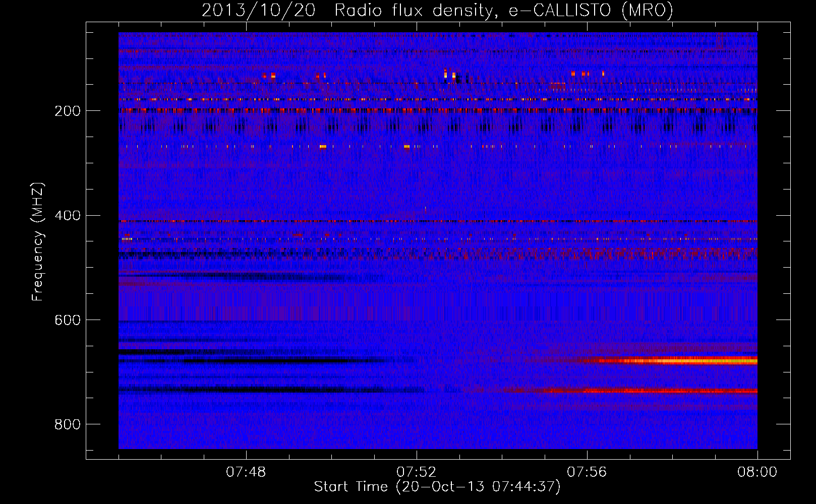
Task: Click the 07:48 time tick label
Action: click(246, 472)
